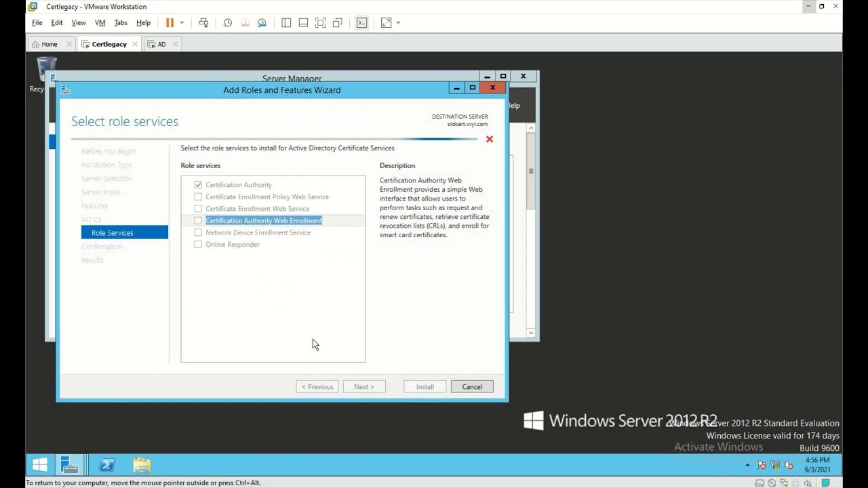Click the Previous button
This screenshot has width=868, height=488.
coord(317,387)
